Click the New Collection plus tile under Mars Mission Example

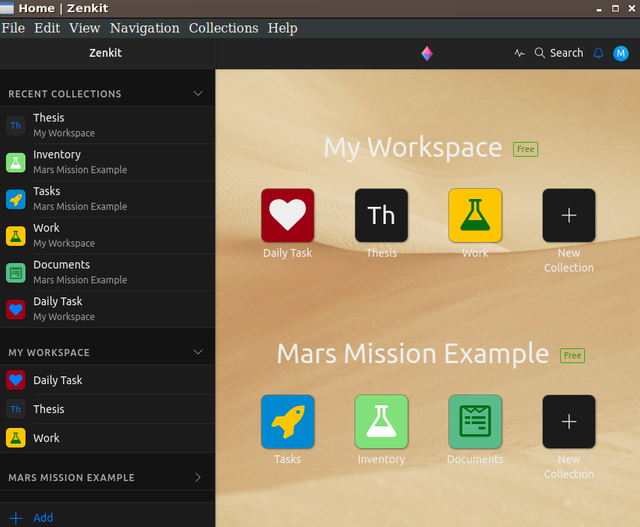569,422
